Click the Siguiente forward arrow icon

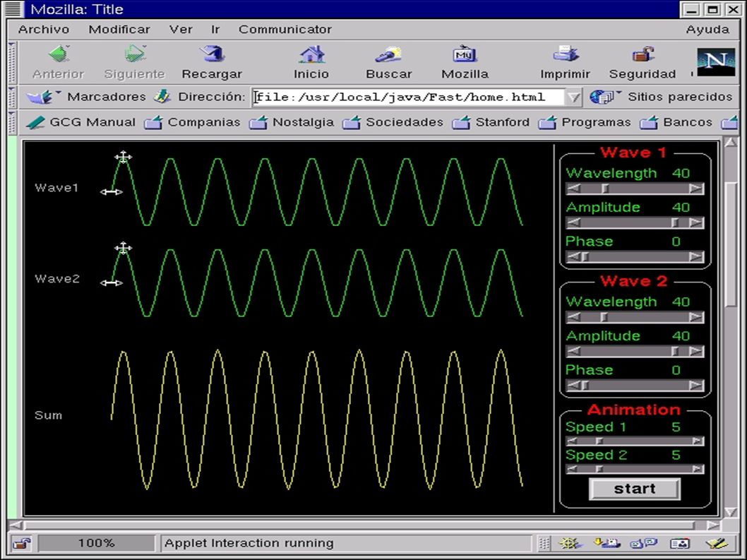pos(136,54)
